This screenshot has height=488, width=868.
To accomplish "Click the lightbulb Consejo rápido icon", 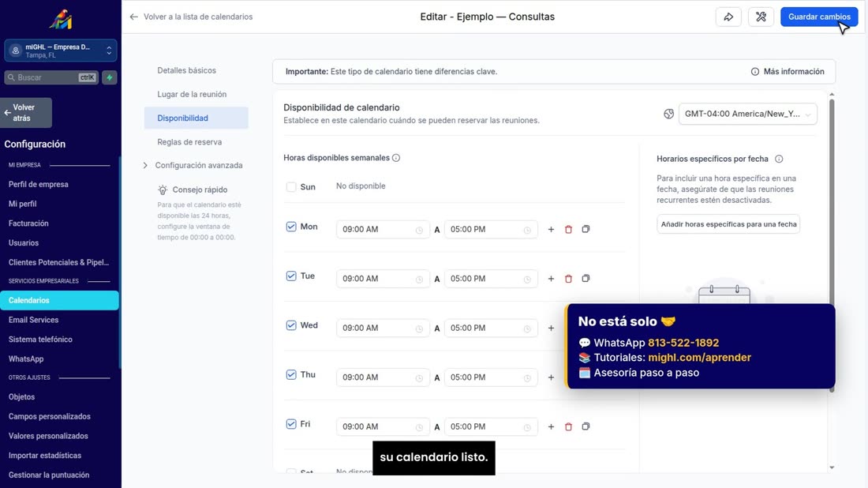I will [x=163, y=190].
